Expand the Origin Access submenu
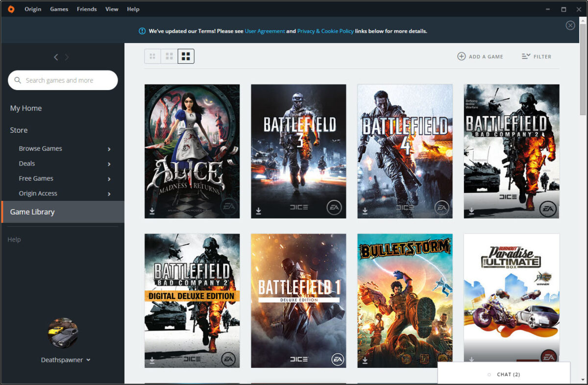Viewport: 588px width, 385px height. click(109, 194)
